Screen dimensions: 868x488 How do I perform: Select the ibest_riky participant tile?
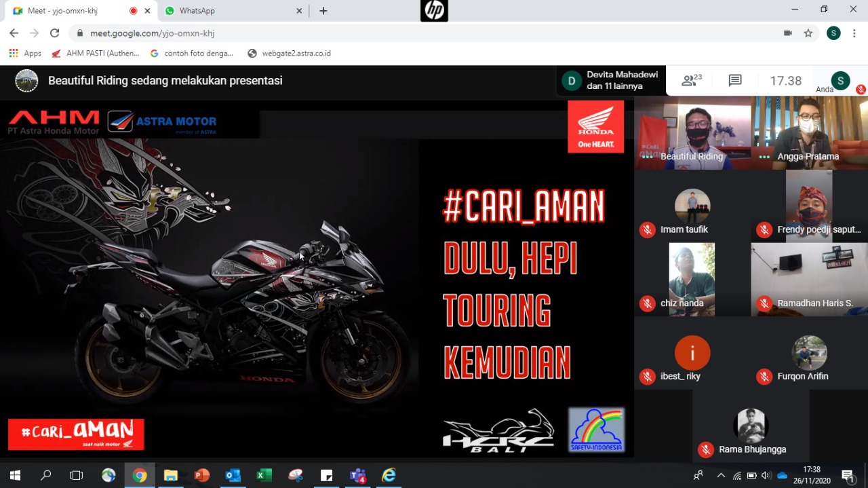[x=692, y=353]
